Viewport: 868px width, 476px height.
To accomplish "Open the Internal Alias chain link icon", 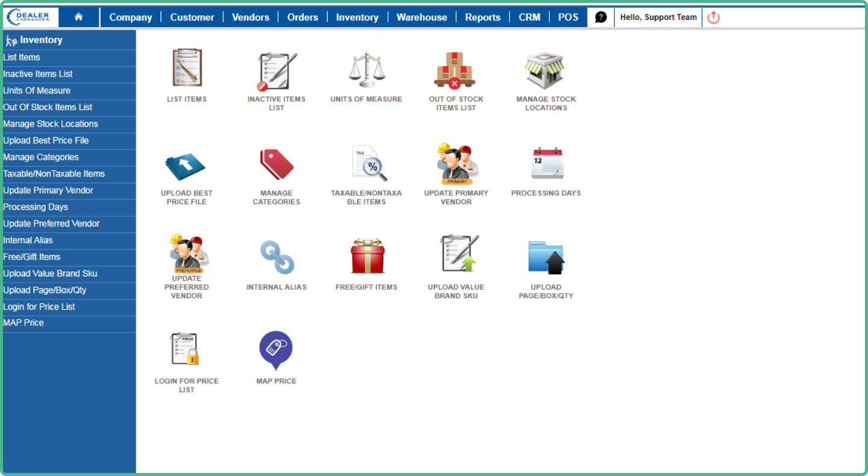I will [x=277, y=257].
